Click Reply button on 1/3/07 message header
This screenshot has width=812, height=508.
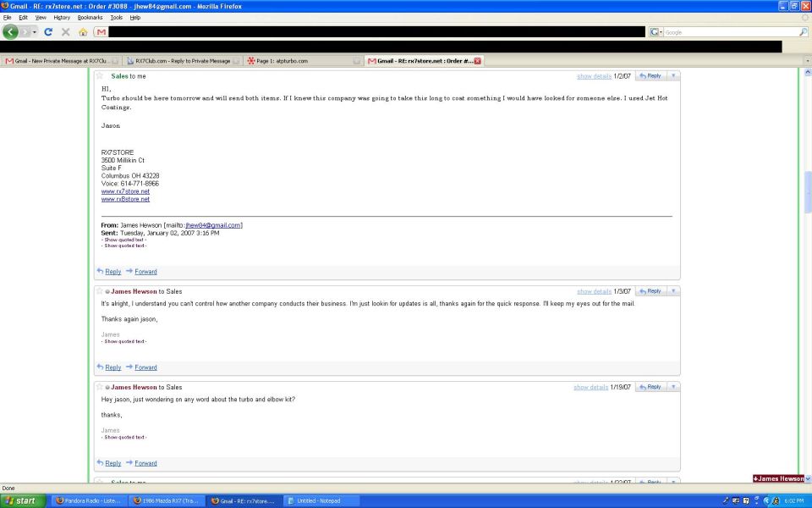click(x=651, y=291)
